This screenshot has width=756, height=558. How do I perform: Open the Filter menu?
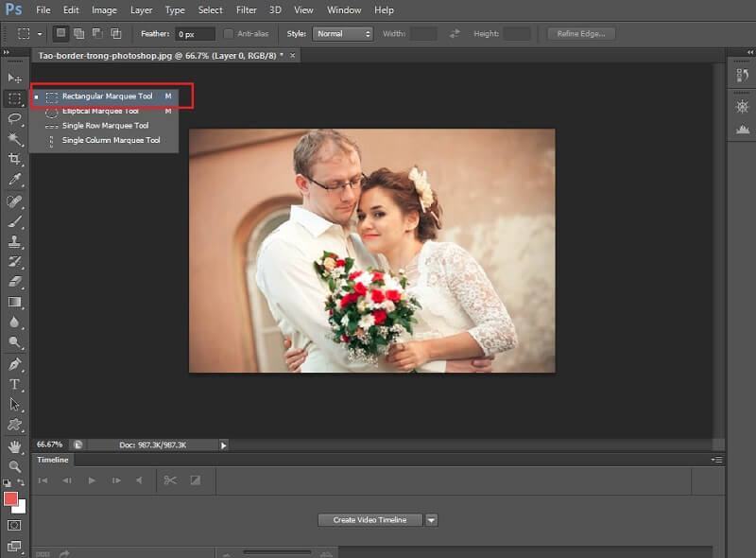point(246,10)
